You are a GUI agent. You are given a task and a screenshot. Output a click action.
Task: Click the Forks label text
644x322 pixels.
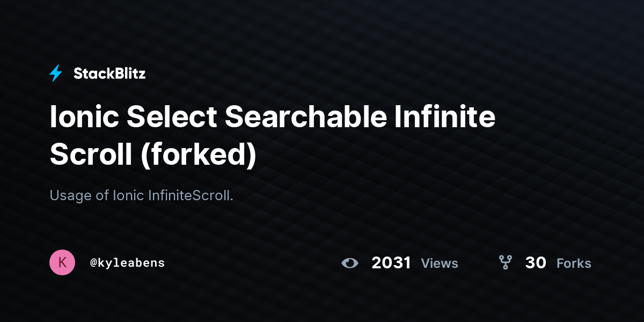tap(574, 264)
